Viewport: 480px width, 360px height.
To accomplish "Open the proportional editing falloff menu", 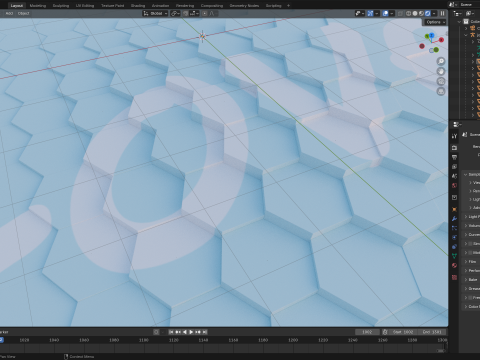I will pyautogui.click(x=212, y=13).
